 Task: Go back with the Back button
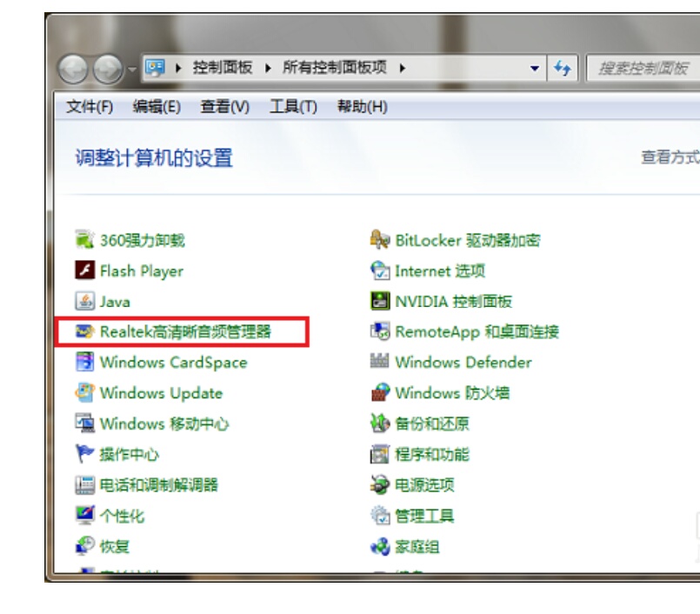73,70
